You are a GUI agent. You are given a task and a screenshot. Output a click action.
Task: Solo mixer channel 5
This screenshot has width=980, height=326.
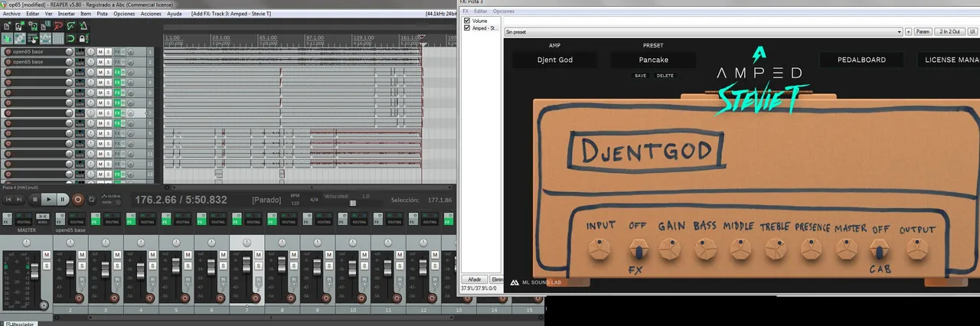coord(188,266)
